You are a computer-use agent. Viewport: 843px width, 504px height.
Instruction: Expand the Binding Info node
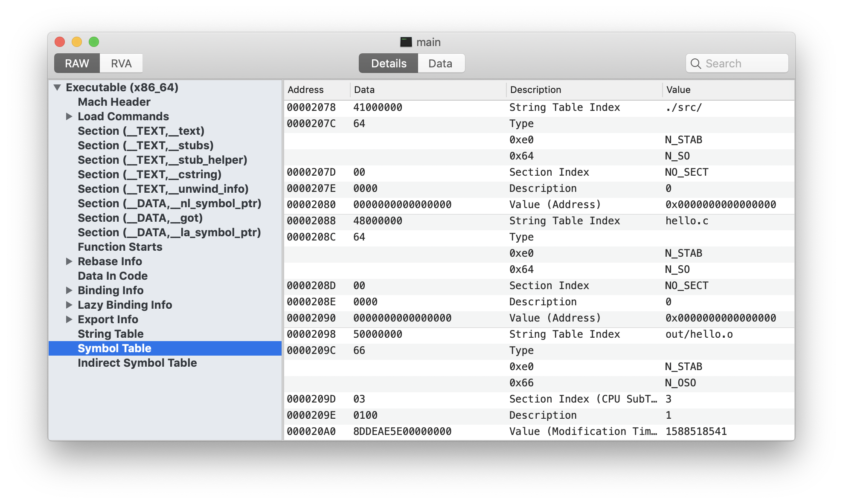[x=69, y=290]
